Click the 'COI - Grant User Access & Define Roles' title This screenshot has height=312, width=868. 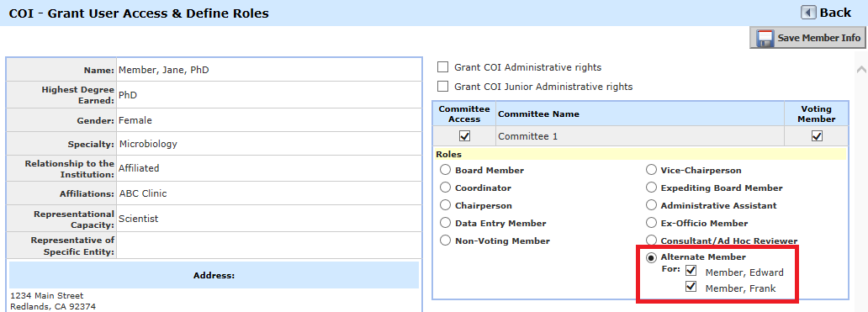pos(139,13)
